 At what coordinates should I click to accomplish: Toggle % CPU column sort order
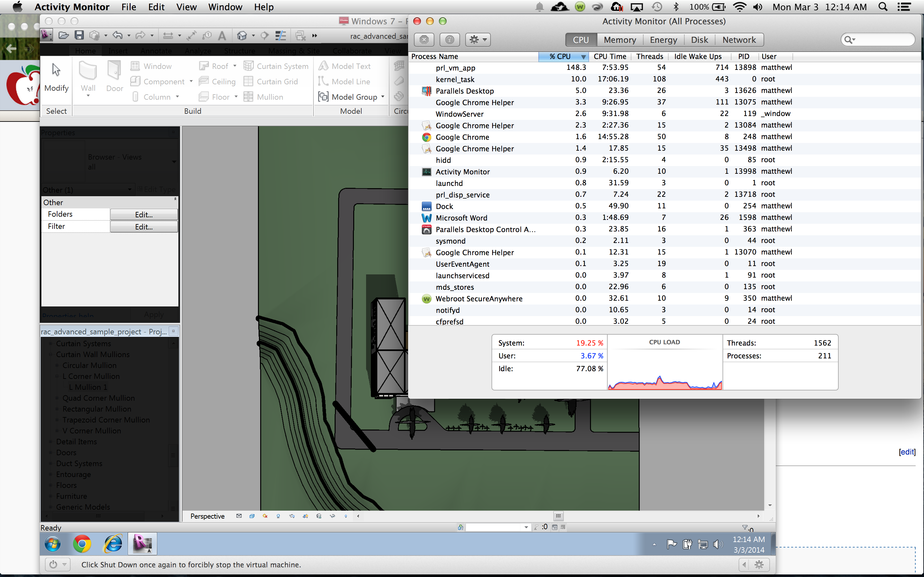(x=563, y=56)
